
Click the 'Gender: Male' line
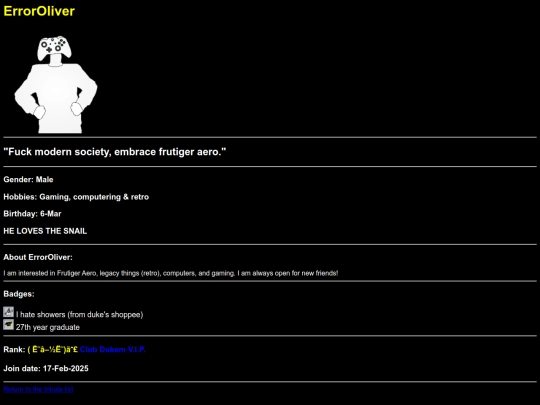point(28,179)
